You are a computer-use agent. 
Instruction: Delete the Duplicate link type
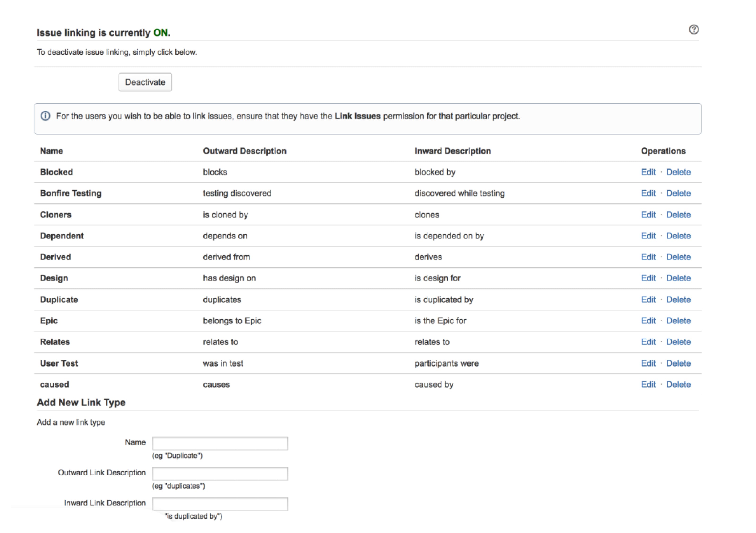pyautogui.click(x=678, y=300)
